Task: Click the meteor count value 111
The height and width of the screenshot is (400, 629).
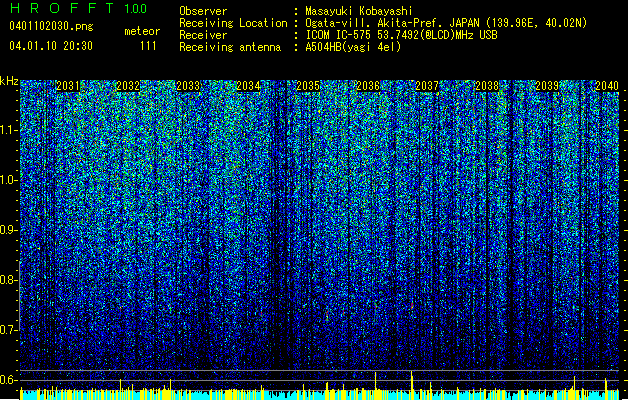Action: point(148,46)
